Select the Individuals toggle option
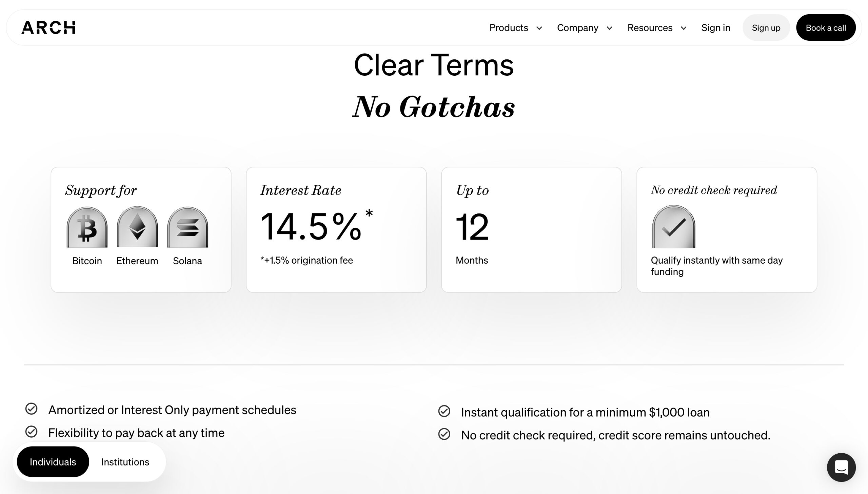The image size is (868, 494). coord(53,461)
